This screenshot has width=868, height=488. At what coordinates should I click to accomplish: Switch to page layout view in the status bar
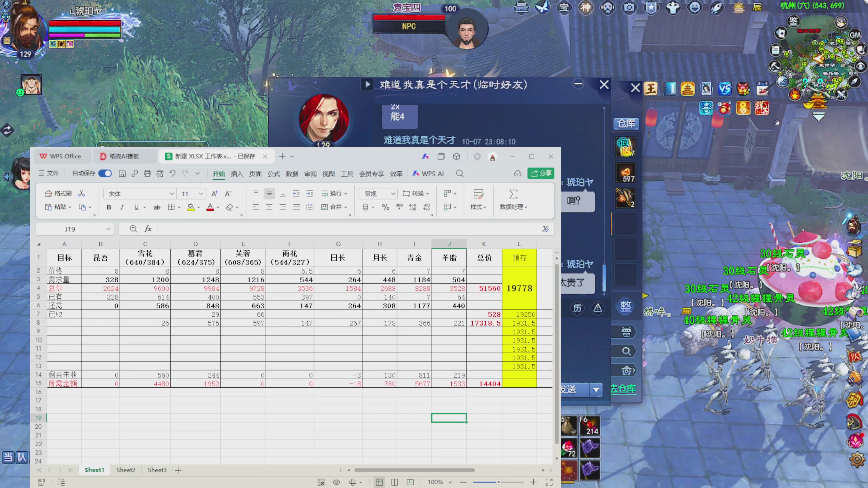394,482
